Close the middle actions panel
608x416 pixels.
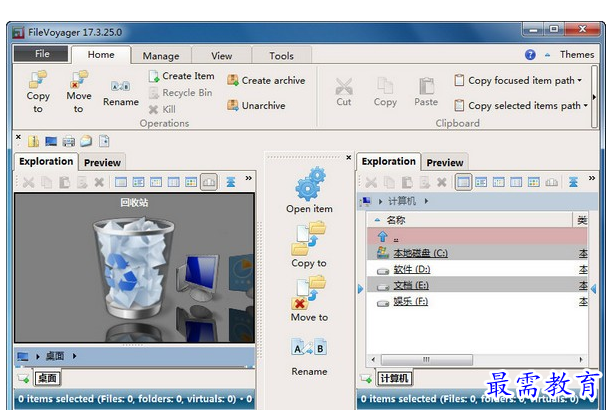pyautogui.click(x=349, y=157)
